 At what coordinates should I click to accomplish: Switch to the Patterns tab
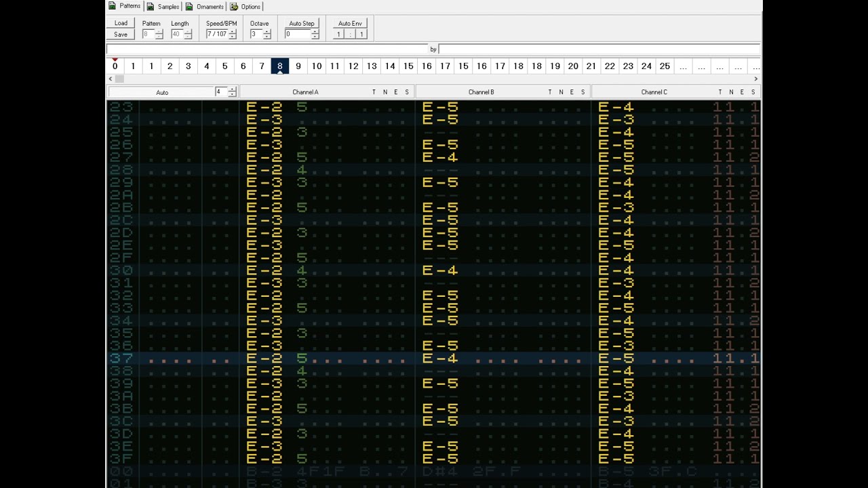tap(125, 6)
